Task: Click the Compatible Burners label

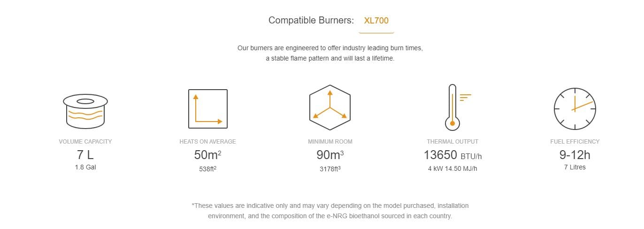Action: (311, 21)
